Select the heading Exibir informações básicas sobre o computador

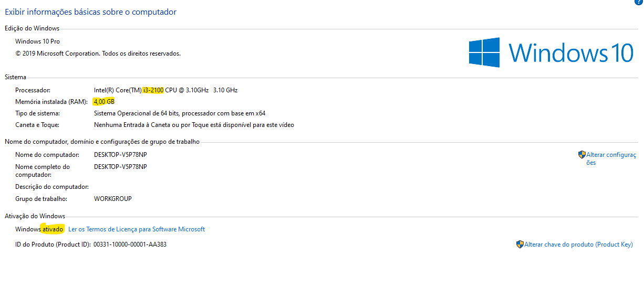point(91,12)
